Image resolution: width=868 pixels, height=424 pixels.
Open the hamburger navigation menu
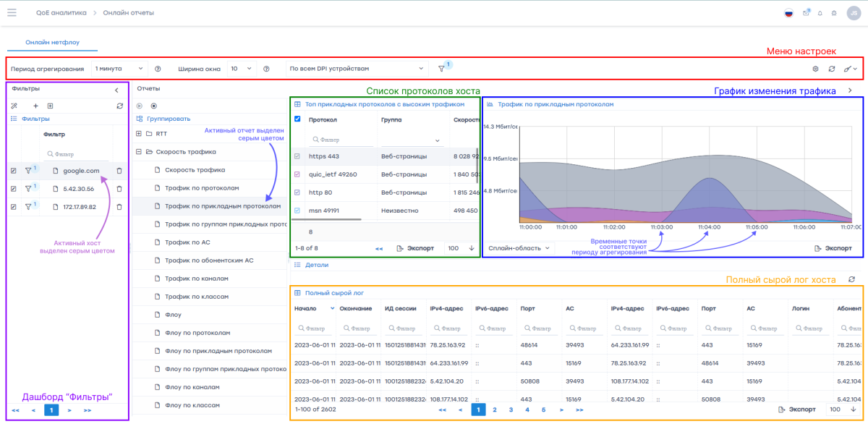(12, 12)
